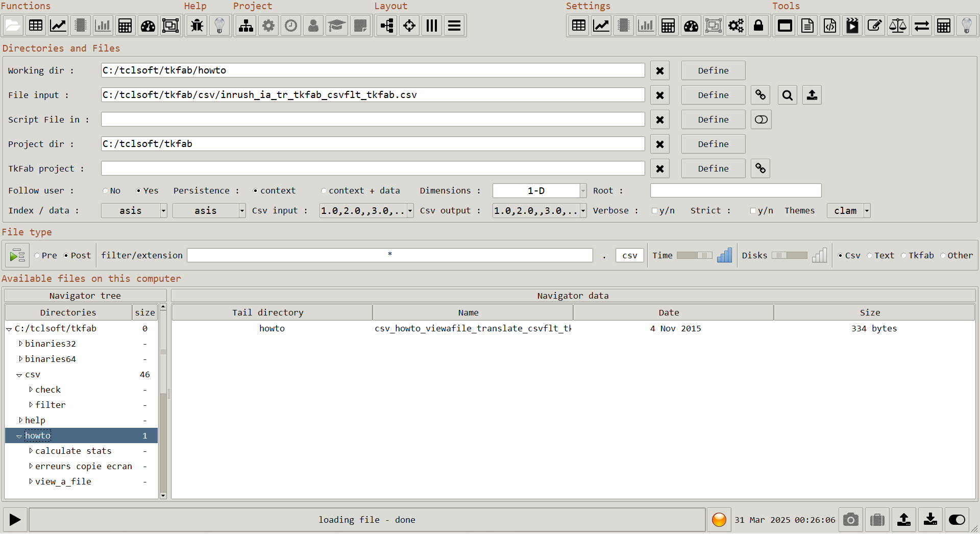Image resolution: width=980 pixels, height=534 pixels.
Task: Click the Root input field
Action: click(736, 191)
